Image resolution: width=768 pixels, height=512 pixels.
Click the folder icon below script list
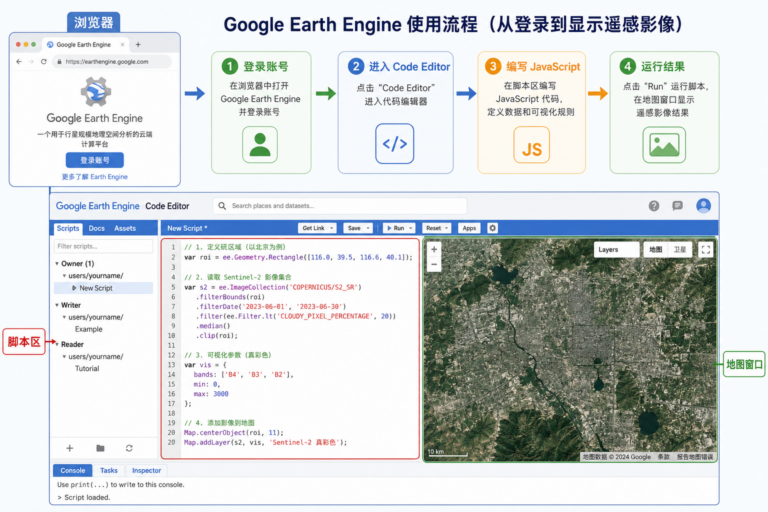pos(100,448)
